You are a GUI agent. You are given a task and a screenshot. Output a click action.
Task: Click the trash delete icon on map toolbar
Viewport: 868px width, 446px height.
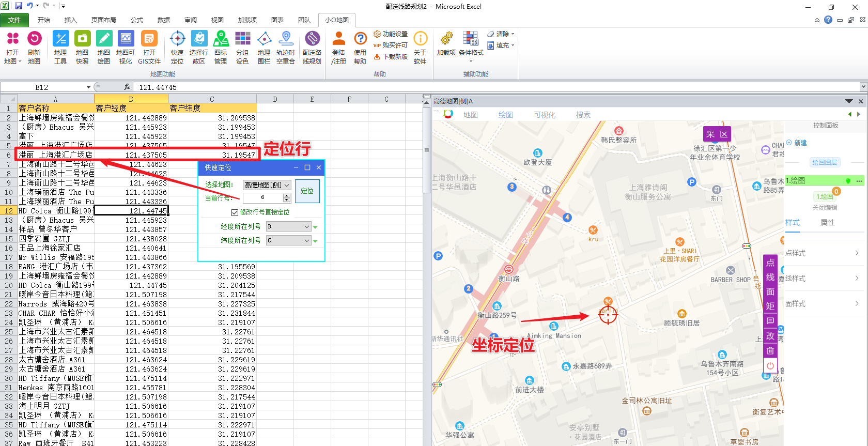pos(770,350)
